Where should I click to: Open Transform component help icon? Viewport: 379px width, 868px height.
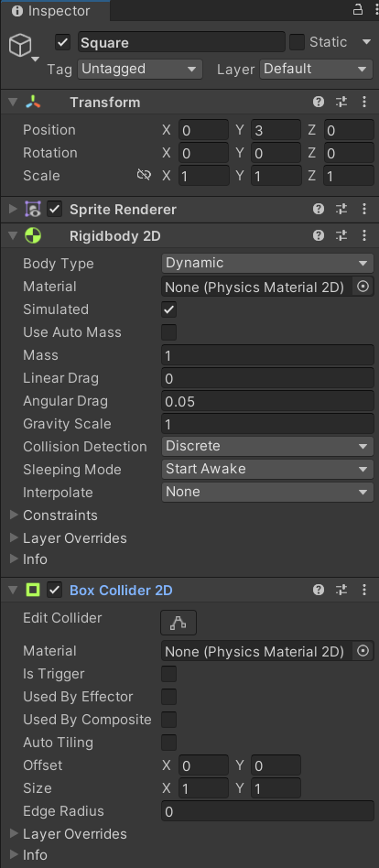click(x=319, y=102)
